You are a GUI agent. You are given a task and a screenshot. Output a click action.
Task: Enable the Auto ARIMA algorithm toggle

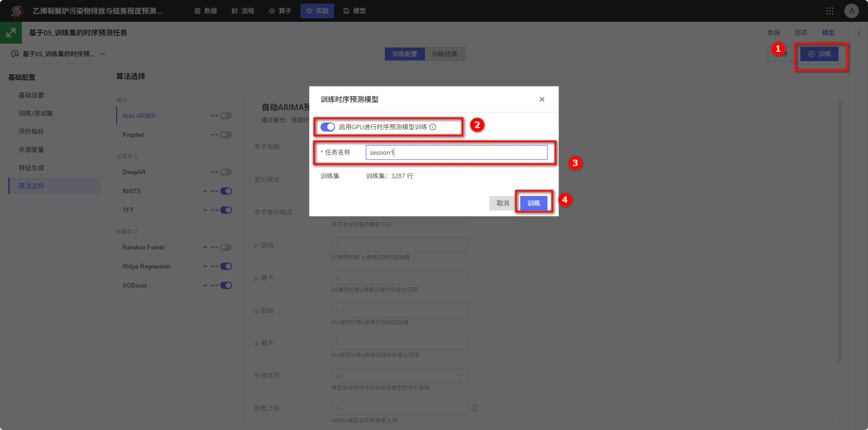click(226, 116)
